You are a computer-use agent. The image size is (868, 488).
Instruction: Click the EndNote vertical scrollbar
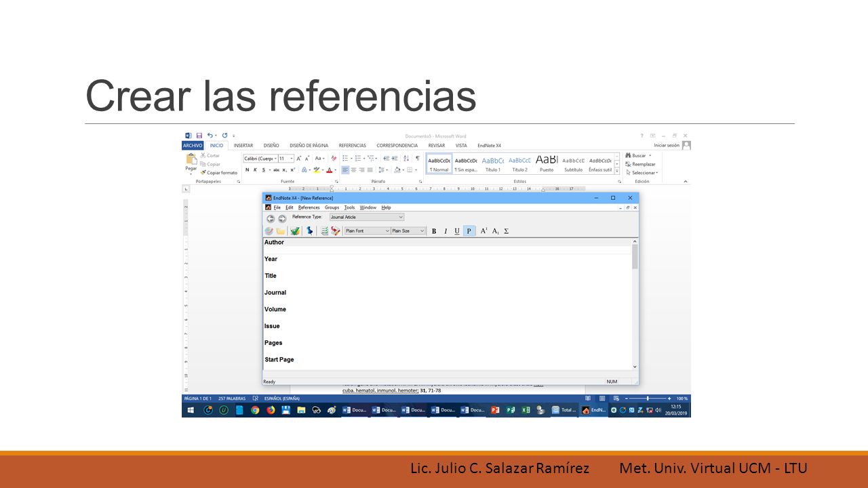(x=635, y=304)
